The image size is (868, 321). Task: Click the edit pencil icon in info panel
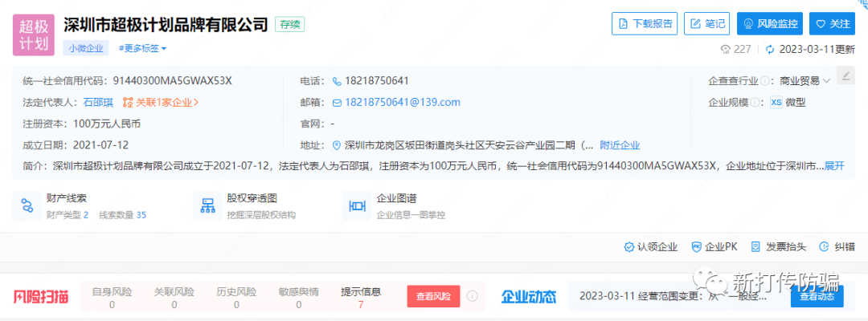point(845,75)
